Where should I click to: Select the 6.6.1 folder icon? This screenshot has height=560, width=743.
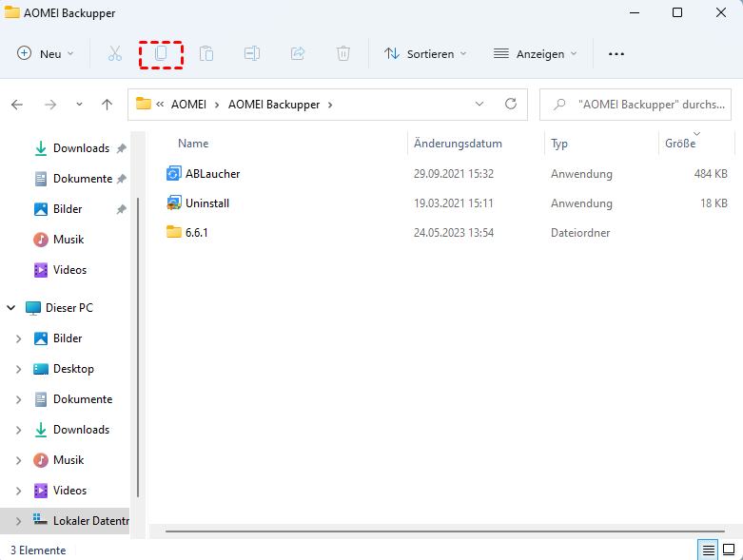(174, 232)
